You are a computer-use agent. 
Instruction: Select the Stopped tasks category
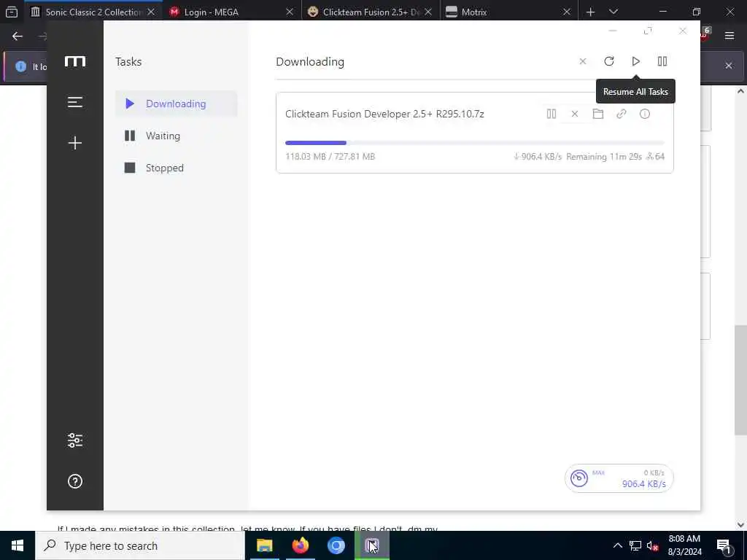(177, 168)
